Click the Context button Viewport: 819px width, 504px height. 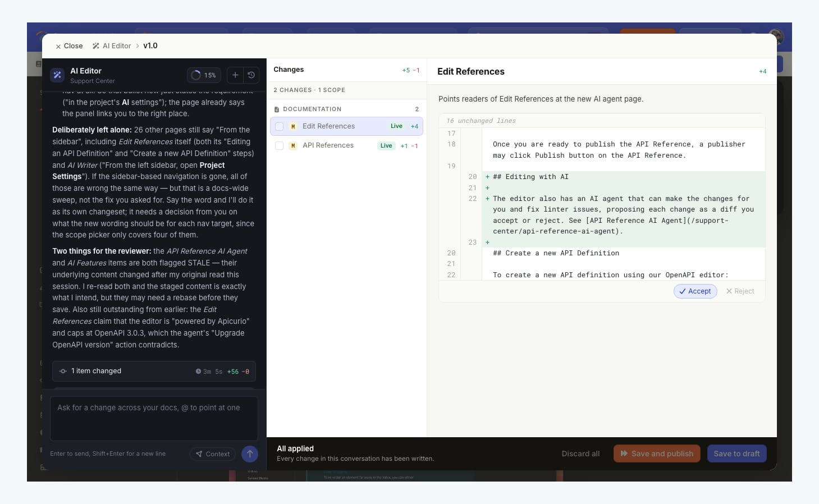(213, 454)
